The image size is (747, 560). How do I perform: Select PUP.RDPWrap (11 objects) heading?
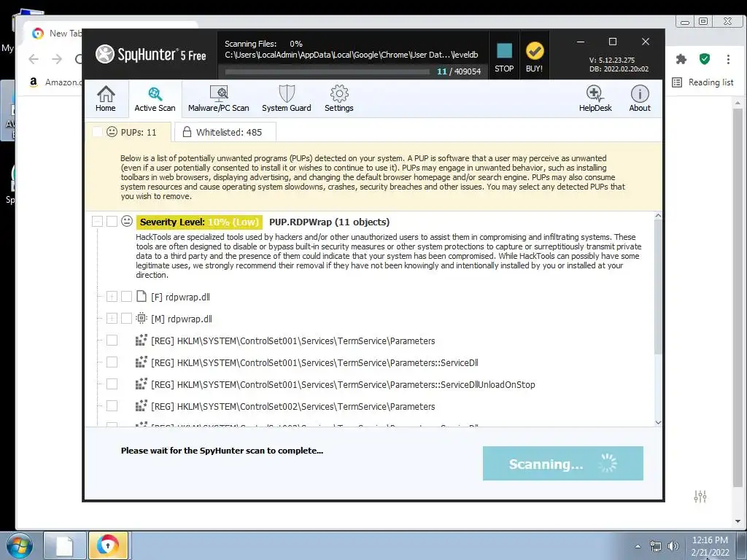pos(329,222)
